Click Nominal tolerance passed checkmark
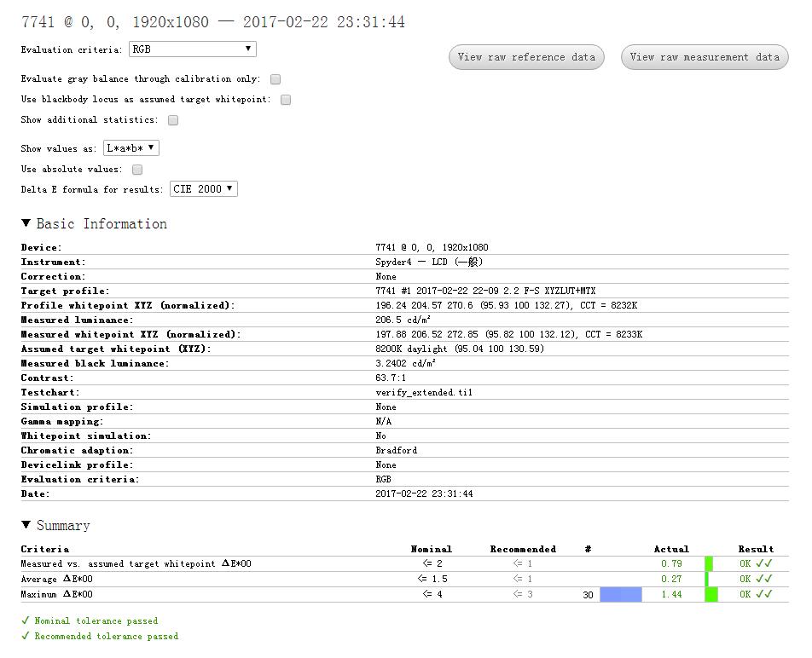The width and height of the screenshot is (812, 658). [x=26, y=620]
